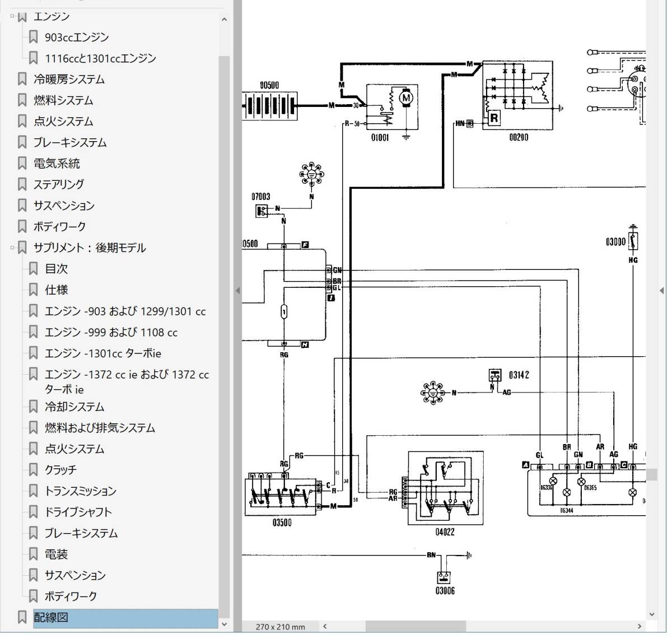Viewport: 672px width, 644px height.
Task: Collapse the left navigation pane arrow
Action: pyautogui.click(x=237, y=291)
